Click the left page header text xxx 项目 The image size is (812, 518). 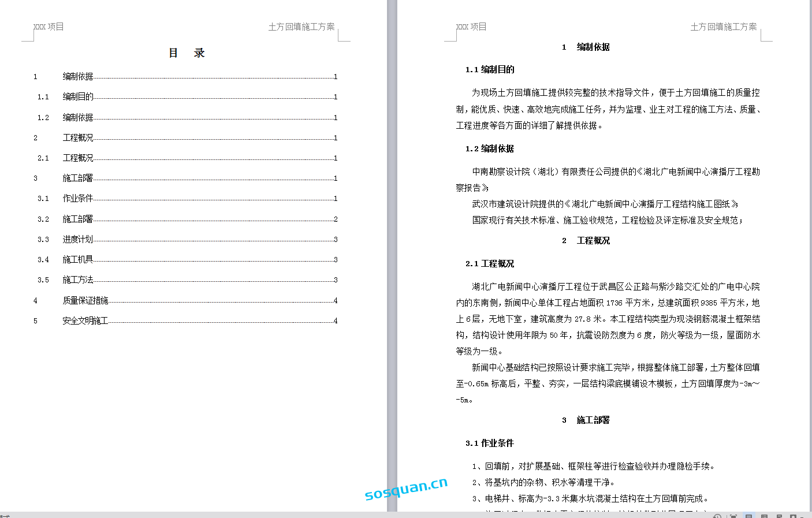pyautogui.click(x=49, y=27)
